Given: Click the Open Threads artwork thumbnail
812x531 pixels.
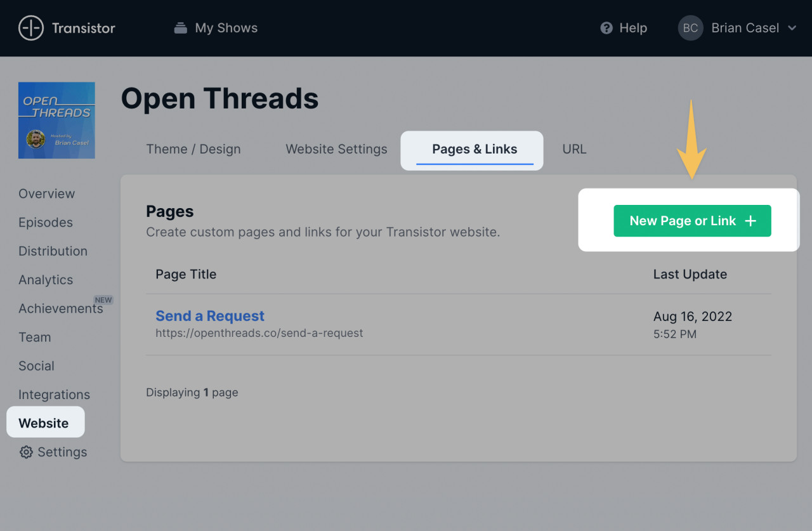Looking at the screenshot, I should [56, 120].
